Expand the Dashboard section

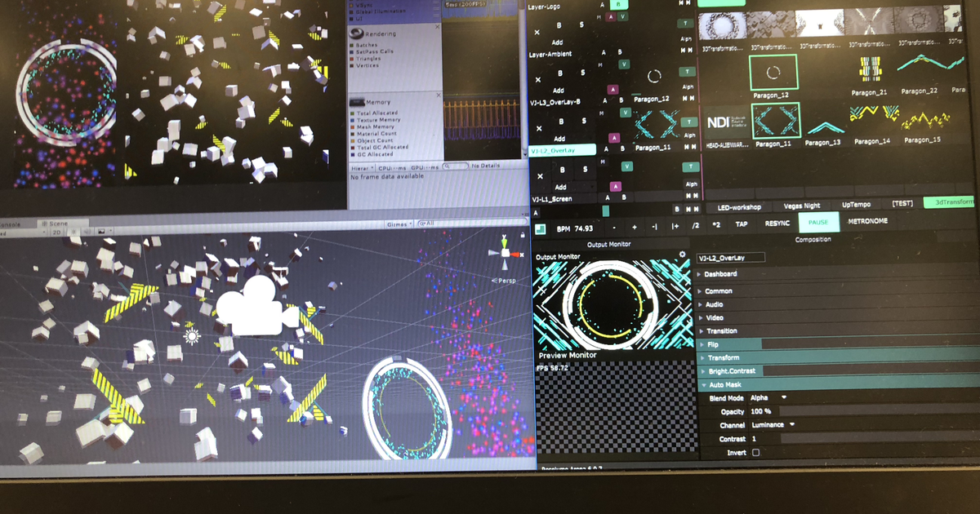click(699, 274)
